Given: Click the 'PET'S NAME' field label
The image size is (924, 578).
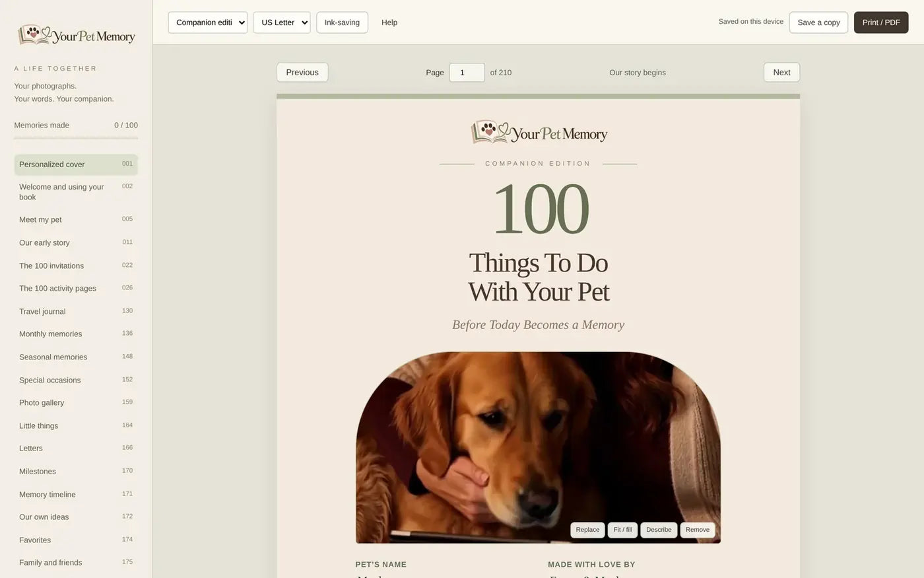Looking at the screenshot, I should point(381,565).
